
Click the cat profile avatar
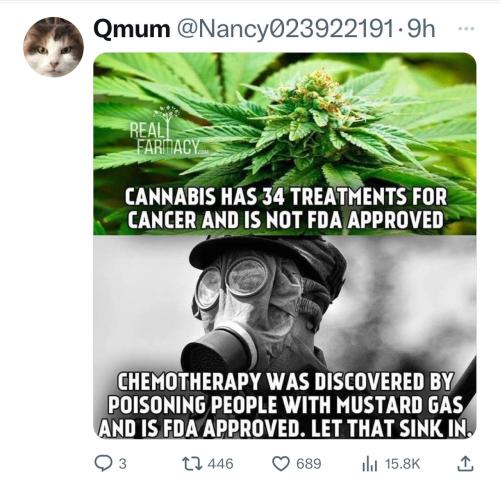coord(53,47)
